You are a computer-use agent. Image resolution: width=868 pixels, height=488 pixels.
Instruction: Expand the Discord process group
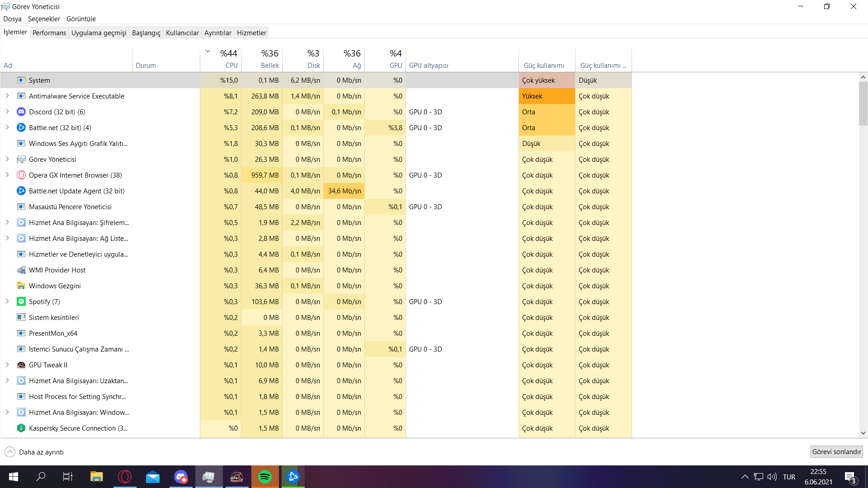click(7, 112)
